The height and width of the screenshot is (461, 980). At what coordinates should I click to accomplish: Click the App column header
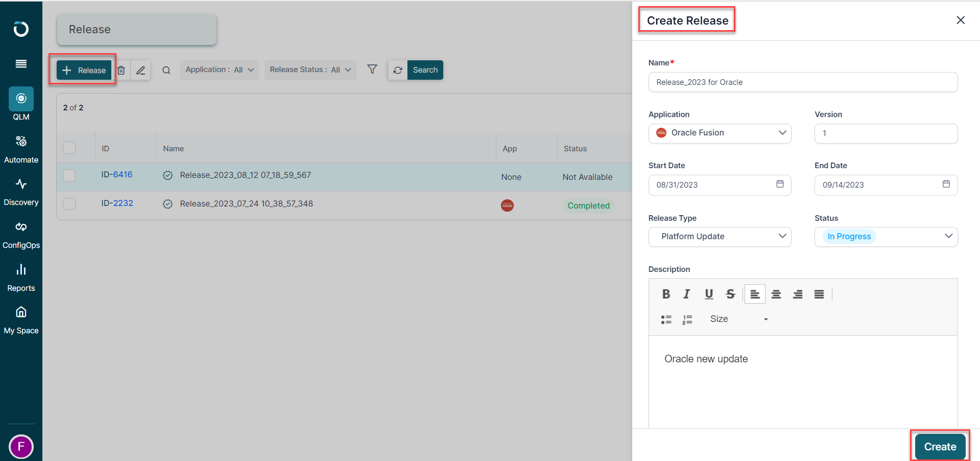pyautogui.click(x=510, y=148)
